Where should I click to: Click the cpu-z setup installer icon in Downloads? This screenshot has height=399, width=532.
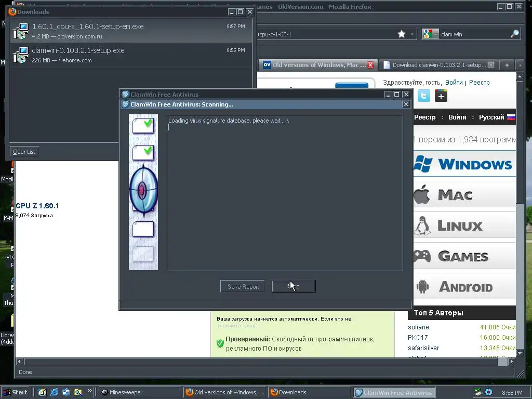pyautogui.click(x=20, y=31)
